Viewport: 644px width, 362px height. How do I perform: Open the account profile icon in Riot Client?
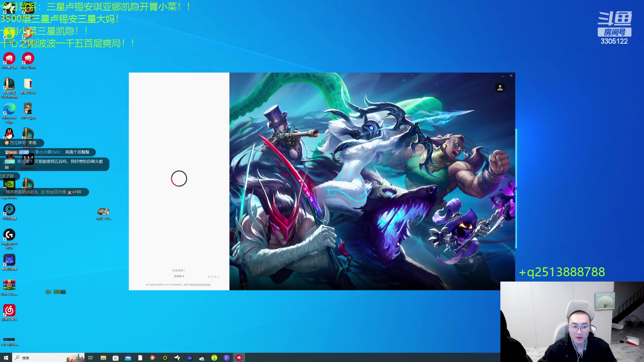(x=500, y=88)
